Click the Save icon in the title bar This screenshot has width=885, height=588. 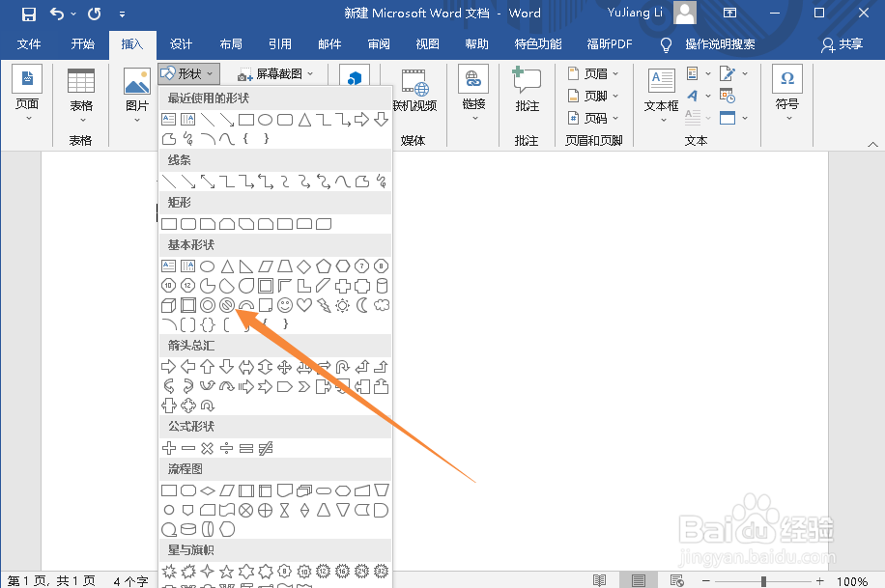28,14
